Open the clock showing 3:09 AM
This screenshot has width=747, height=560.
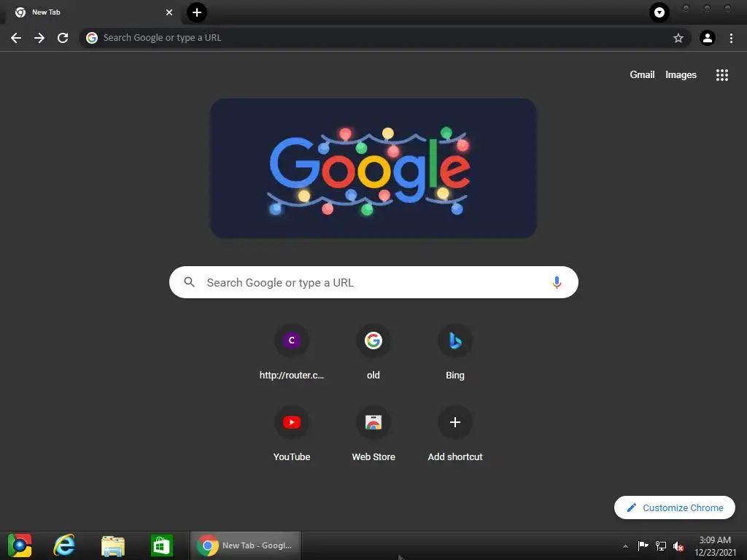click(x=715, y=546)
